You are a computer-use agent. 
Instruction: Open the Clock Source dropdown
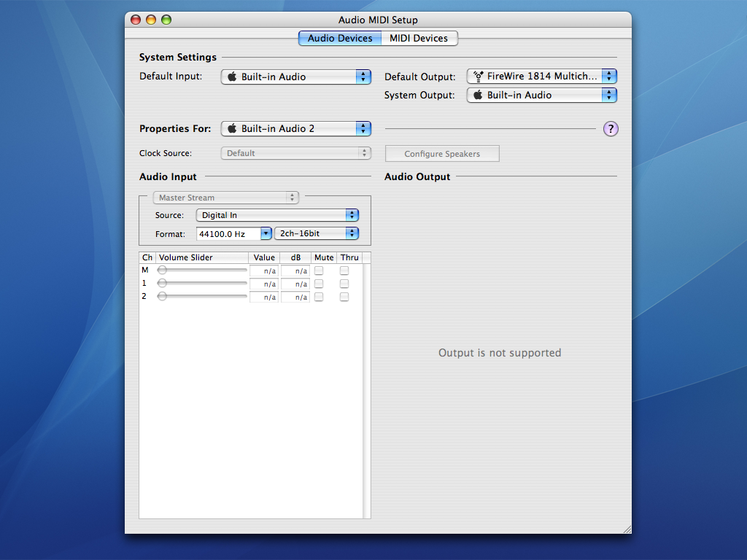click(x=296, y=153)
